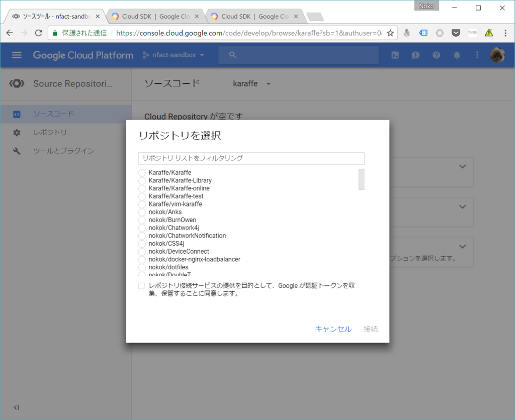Open the feedback alert icon in header

415,55
